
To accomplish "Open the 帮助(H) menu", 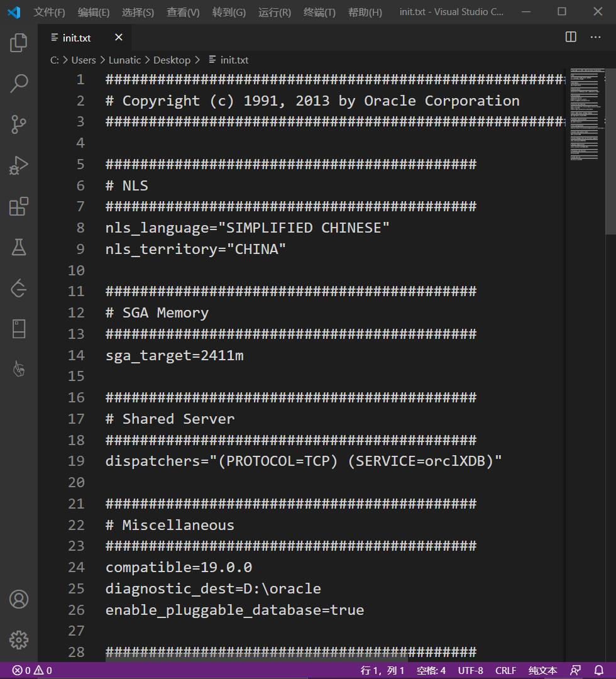I will click(365, 11).
